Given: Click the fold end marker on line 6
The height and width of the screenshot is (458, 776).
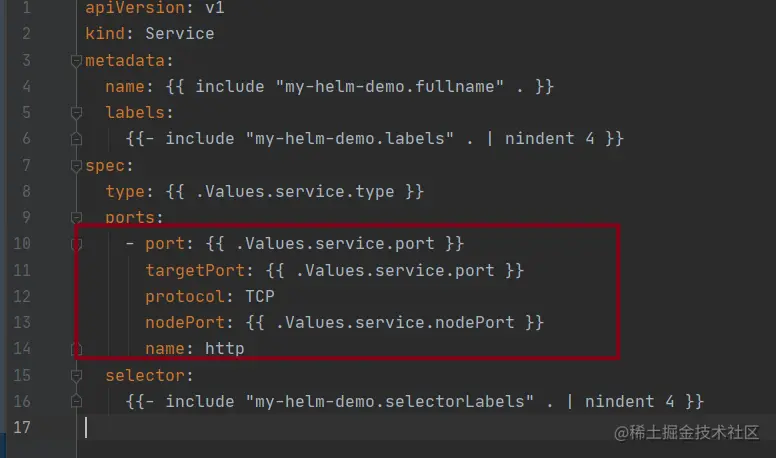Looking at the screenshot, I should pyautogui.click(x=76, y=139).
